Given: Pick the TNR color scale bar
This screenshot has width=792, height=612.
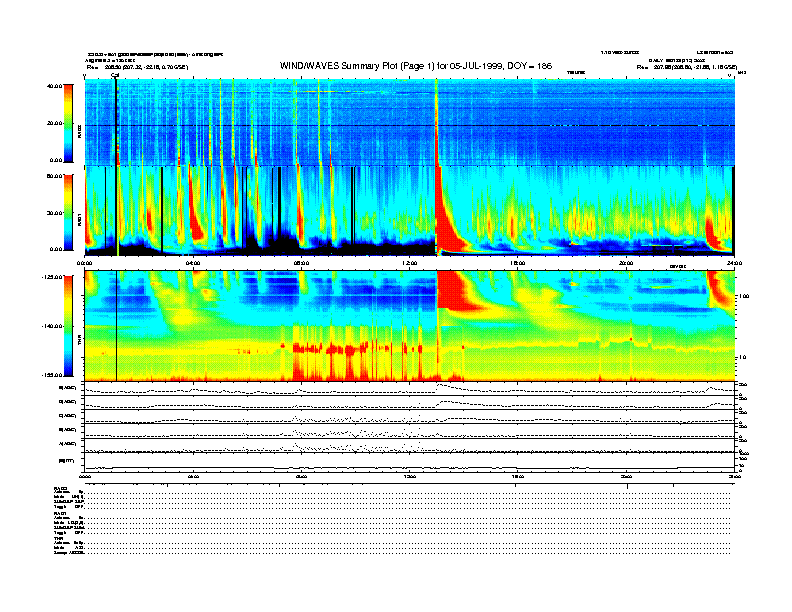Looking at the screenshot, I should tap(68, 326).
